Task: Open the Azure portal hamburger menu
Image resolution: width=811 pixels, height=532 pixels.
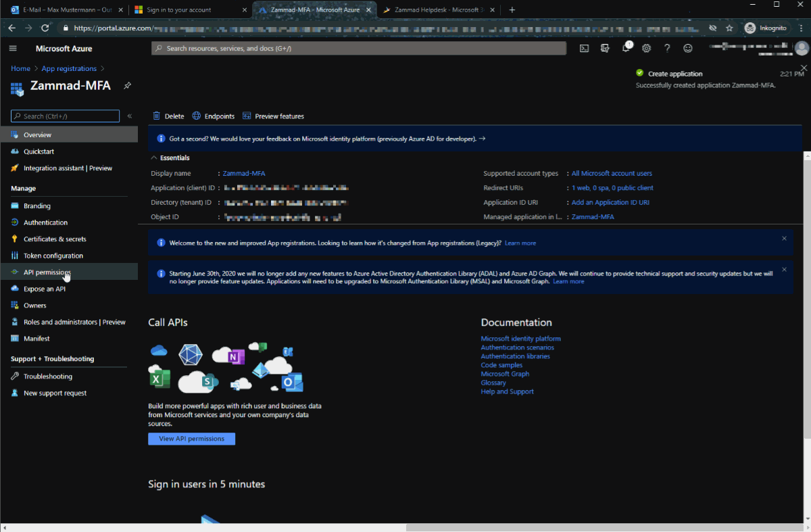Action: [13, 49]
